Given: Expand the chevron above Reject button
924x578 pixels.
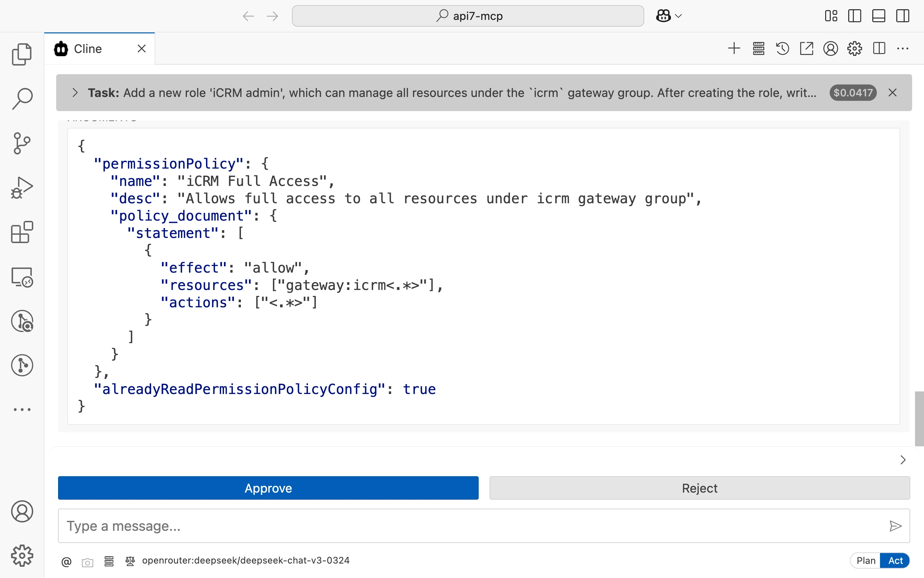Looking at the screenshot, I should [903, 460].
